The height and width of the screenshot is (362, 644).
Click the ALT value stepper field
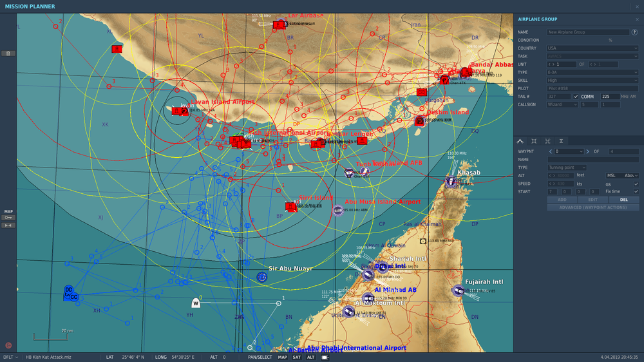coord(562,175)
